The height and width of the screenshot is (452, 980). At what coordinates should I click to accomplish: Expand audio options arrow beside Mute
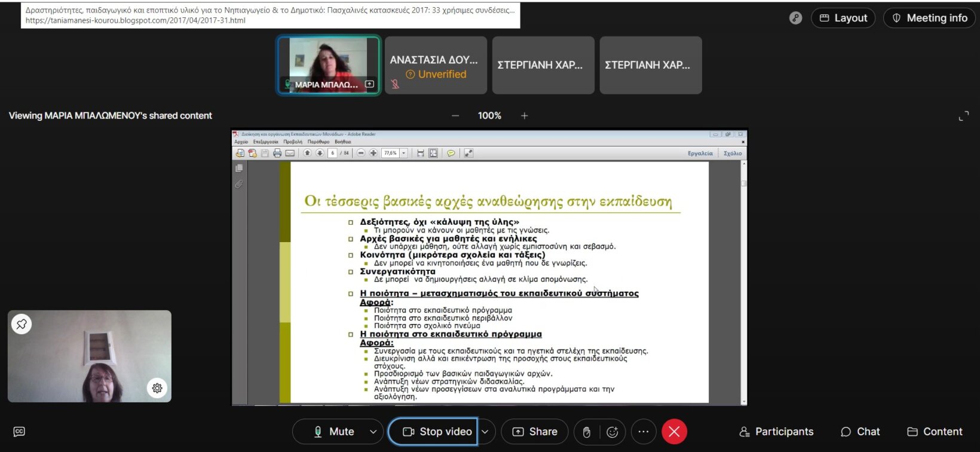(373, 432)
